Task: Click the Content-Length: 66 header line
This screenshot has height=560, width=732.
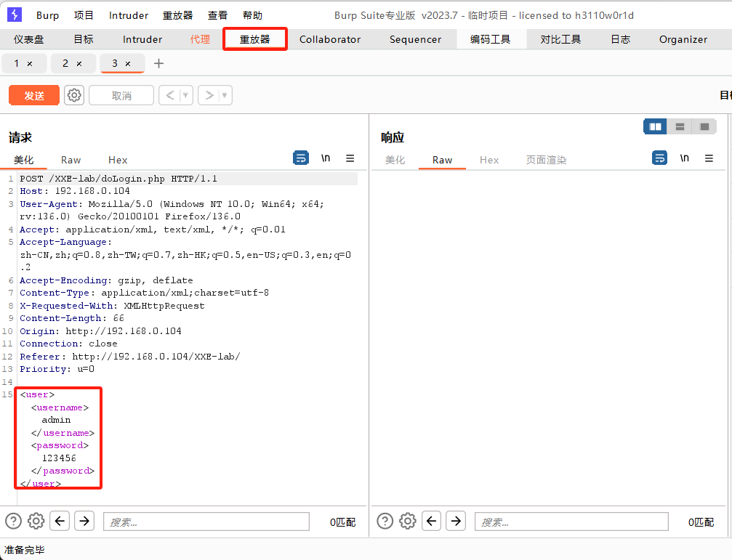Action: click(72, 318)
